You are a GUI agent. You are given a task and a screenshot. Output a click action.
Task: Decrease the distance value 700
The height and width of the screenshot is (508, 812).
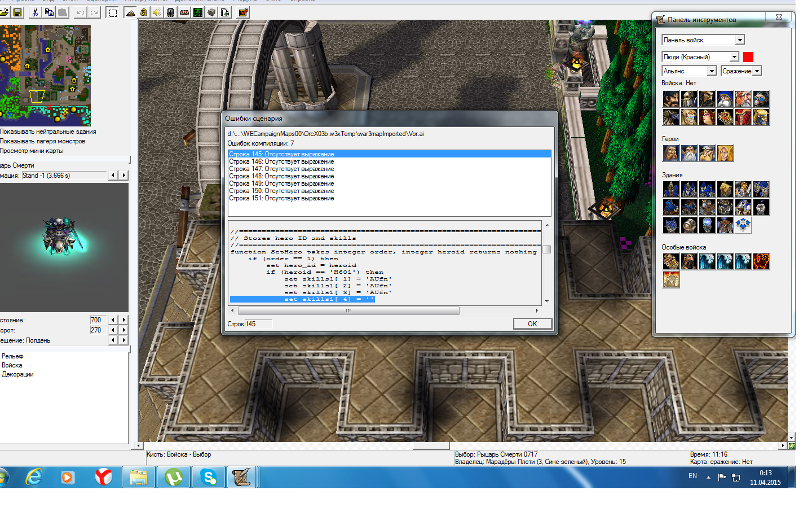(113, 319)
